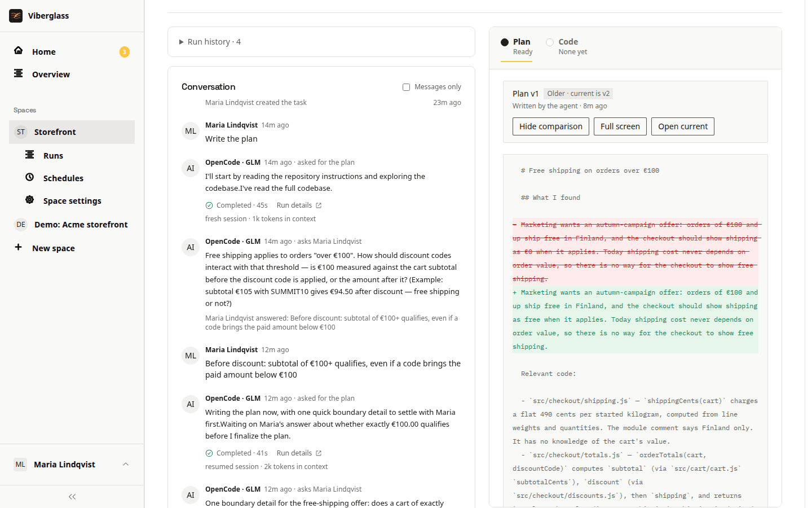Screen dimensions: 812x508
Task: Click the Runs list icon
Action: [x=30, y=155]
